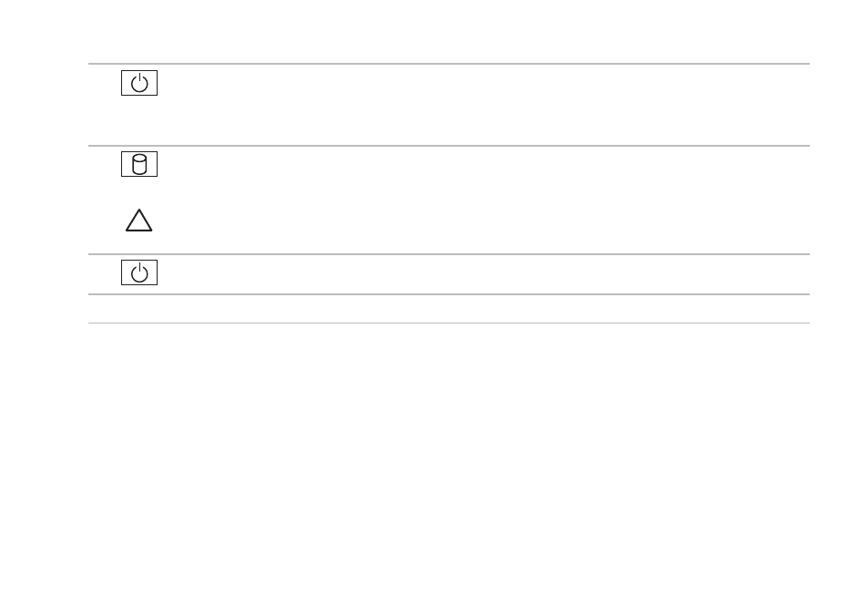Click the divider line below the first power icon

449,146
